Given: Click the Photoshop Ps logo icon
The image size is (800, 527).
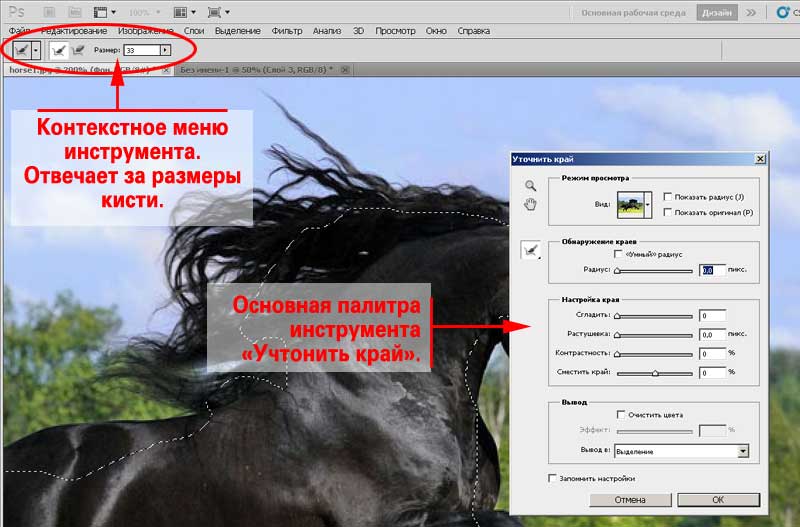Looking at the screenshot, I should (x=16, y=12).
